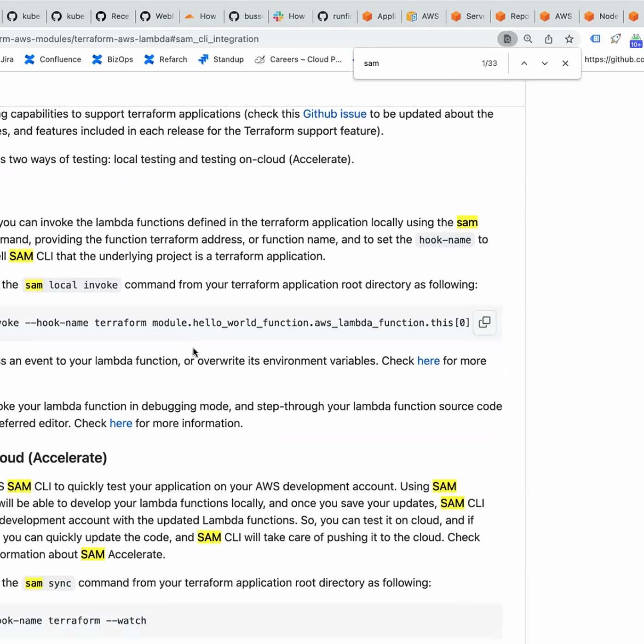Viewport: 644px width, 644px height.
Task: Switch to the Slack 'How' tab
Action: (290, 17)
